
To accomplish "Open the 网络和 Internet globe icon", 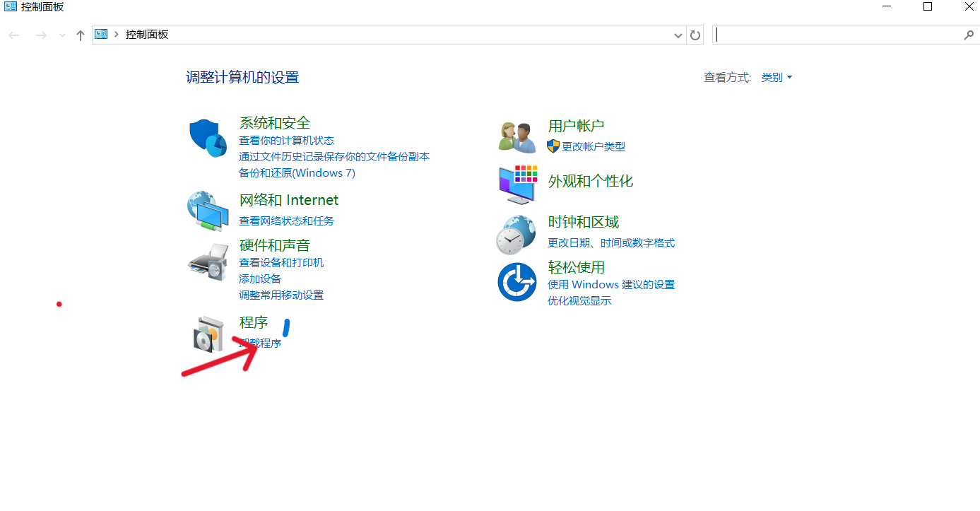I will (208, 211).
